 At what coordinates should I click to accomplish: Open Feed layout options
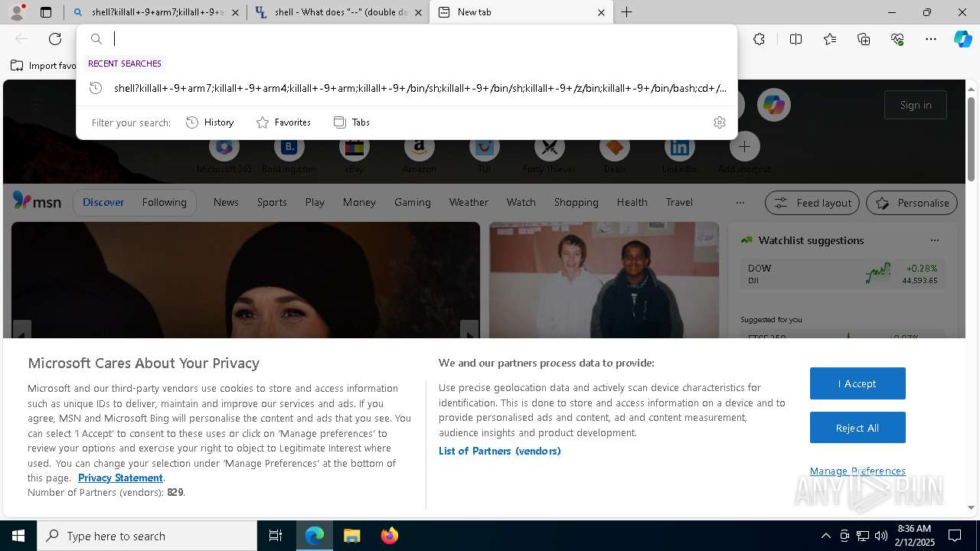[x=812, y=203]
